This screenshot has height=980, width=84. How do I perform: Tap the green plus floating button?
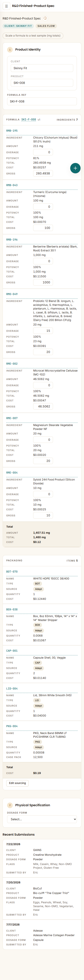(x=75, y=168)
